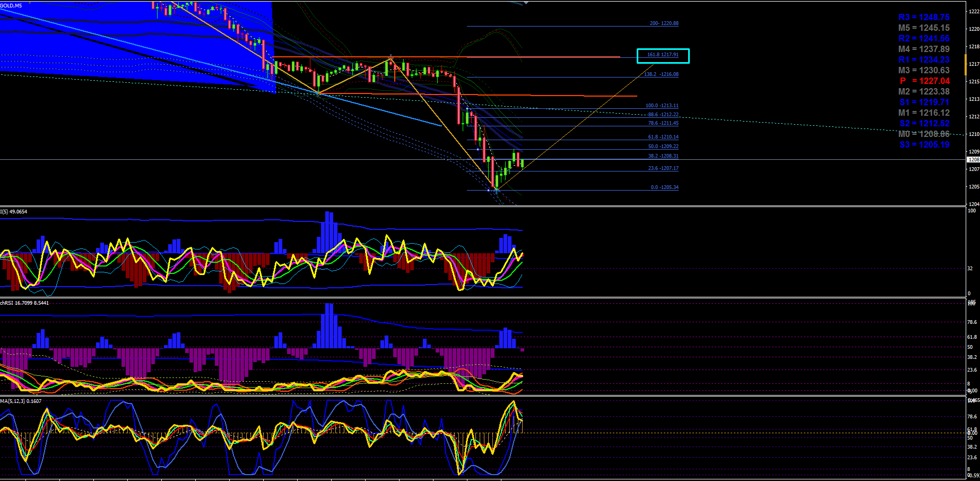Image resolution: width=980 pixels, height=481 pixels.
Task: Click the 100.0 -1213.11 Fibonacci label
Action: pyautogui.click(x=662, y=106)
